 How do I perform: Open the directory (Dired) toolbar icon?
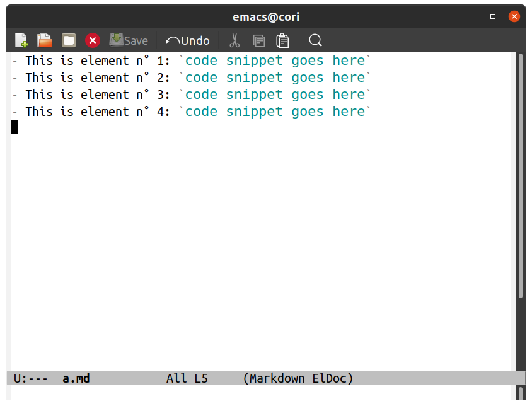click(69, 40)
